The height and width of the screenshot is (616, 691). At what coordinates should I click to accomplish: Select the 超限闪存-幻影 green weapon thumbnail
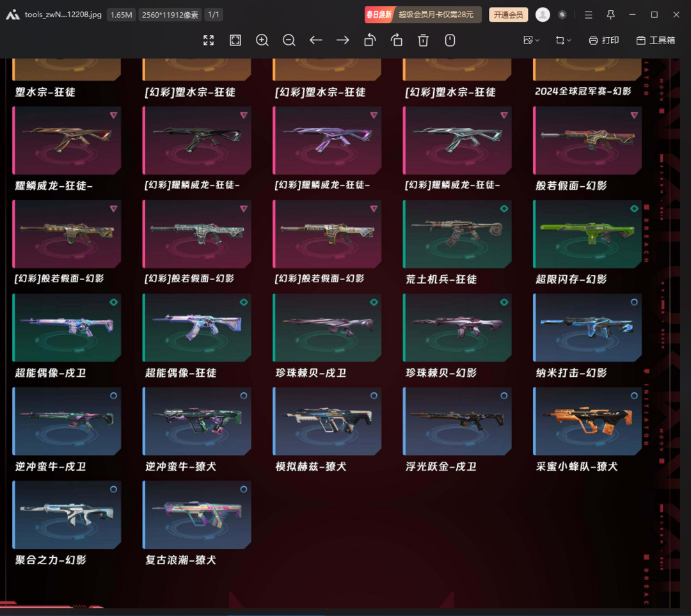587,234
